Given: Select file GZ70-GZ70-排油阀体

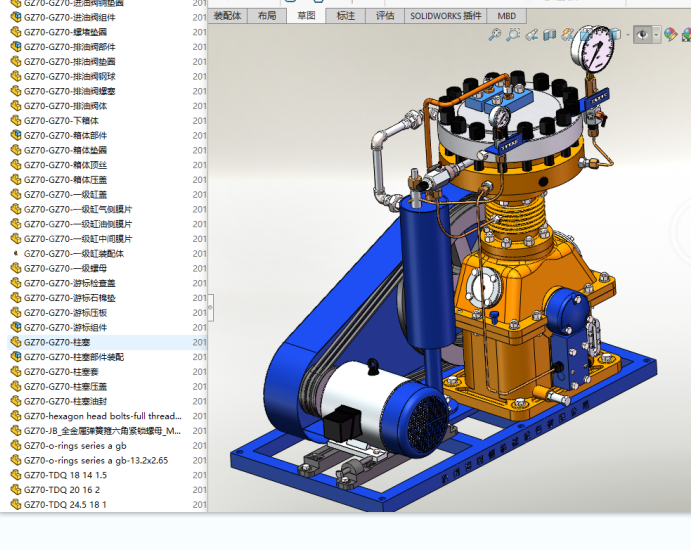Looking at the screenshot, I should coord(65,106).
